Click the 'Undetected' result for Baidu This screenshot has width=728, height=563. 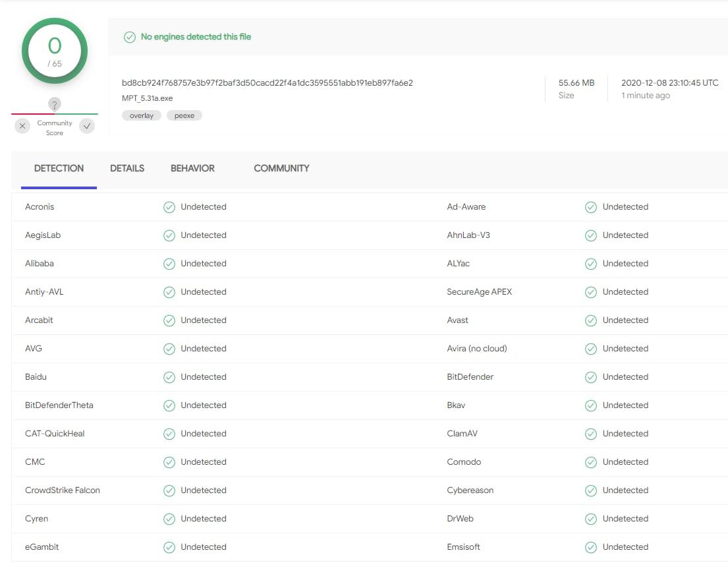pyautogui.click(x=204, y=376)
